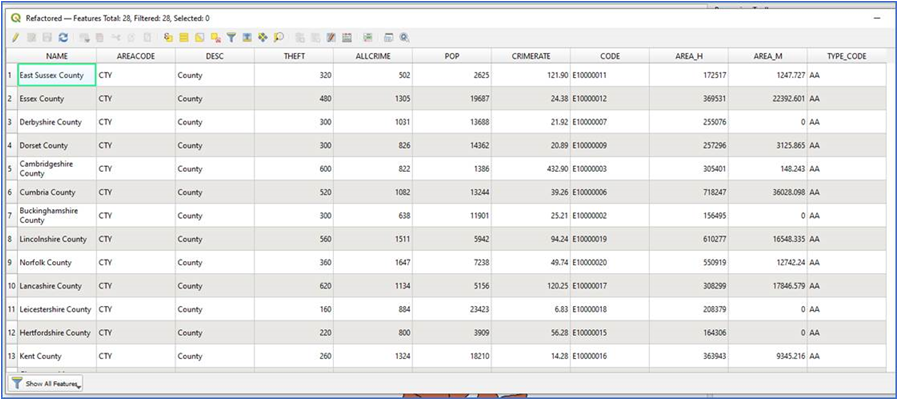Filter features using the funnel toolbar icon

click(231, 38)
